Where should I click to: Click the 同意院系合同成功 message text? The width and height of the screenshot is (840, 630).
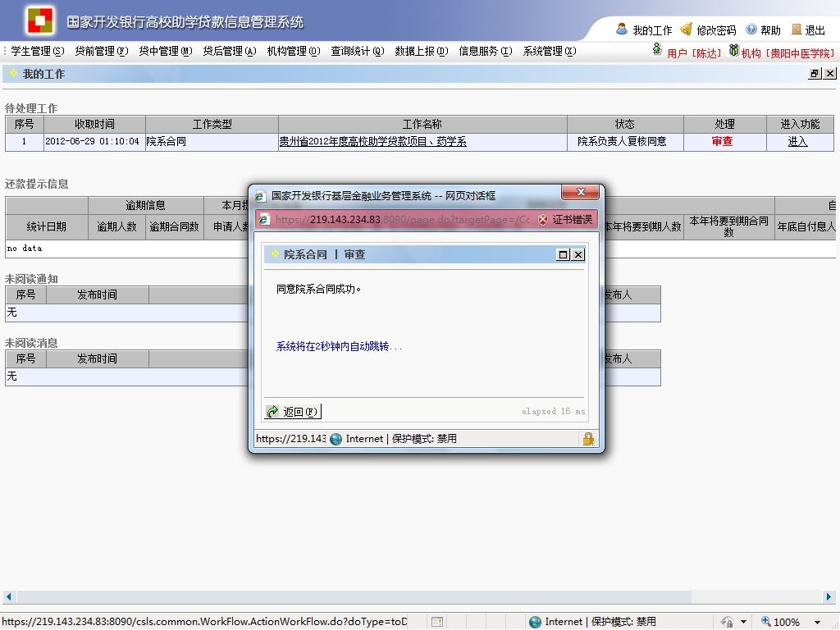pos(319,290)
